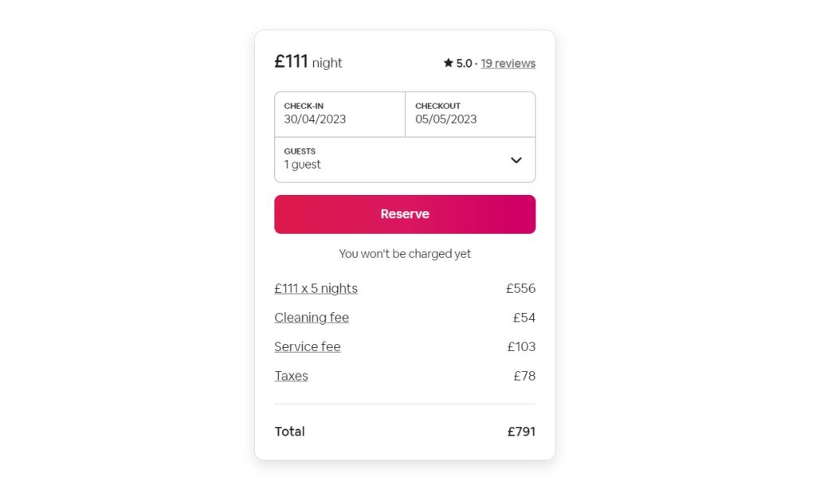The height and width of the screenshot is (504, 816).
Task: Click the CHECK-IN date field
Action: click(x=339, y=114)
